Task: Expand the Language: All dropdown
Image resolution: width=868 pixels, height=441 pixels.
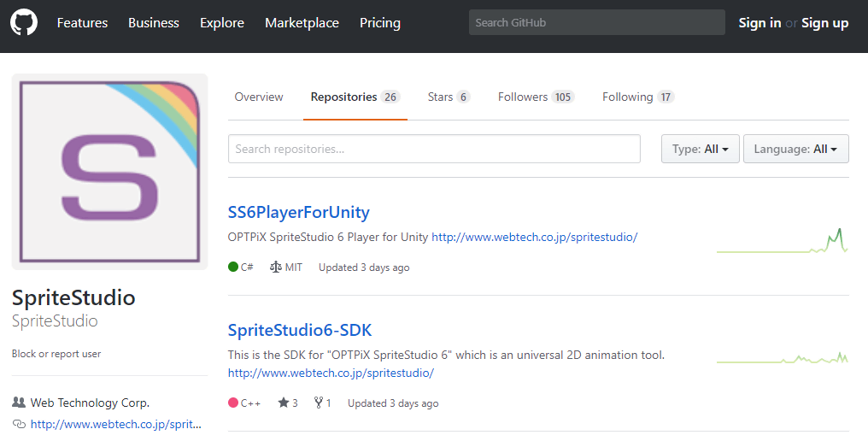Action: (x=795, y=149)
